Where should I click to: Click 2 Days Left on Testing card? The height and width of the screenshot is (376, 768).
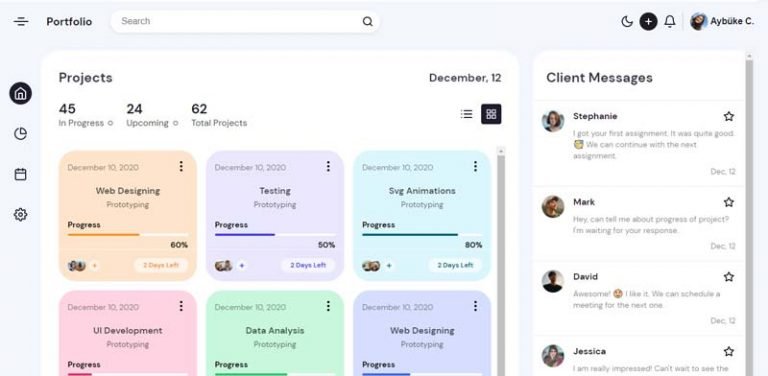(308, 265)
